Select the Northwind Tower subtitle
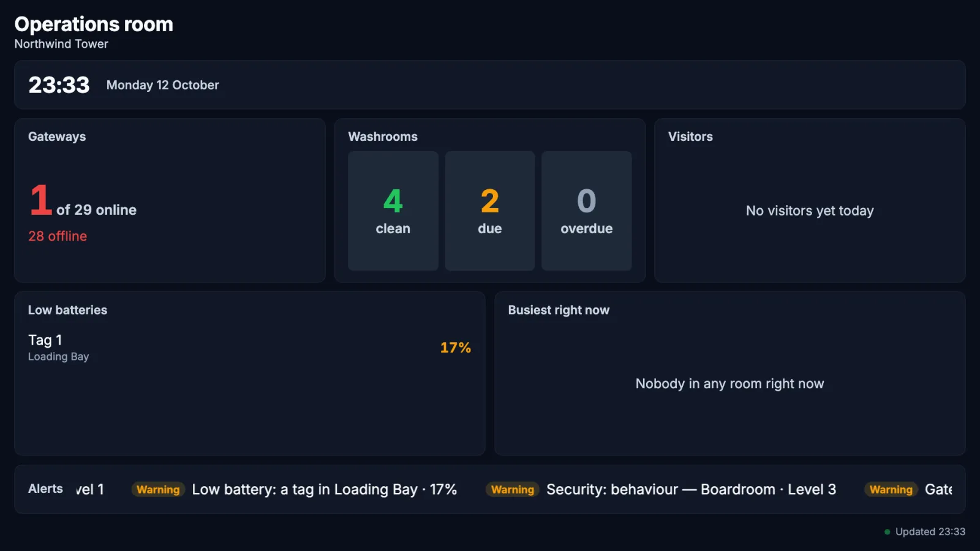 click(x=61, y=44)
